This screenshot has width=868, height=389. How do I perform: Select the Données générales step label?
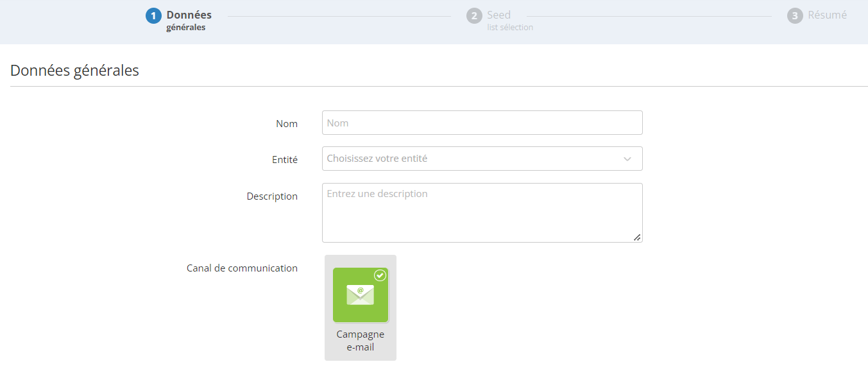pos(189,21)
